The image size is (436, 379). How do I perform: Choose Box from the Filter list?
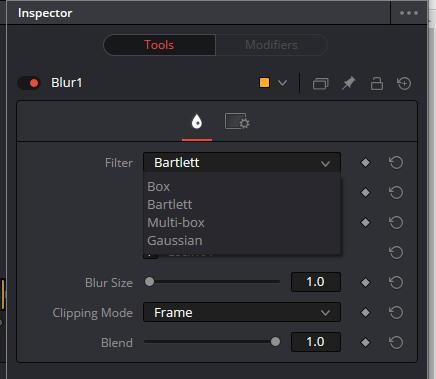(158, 187)
